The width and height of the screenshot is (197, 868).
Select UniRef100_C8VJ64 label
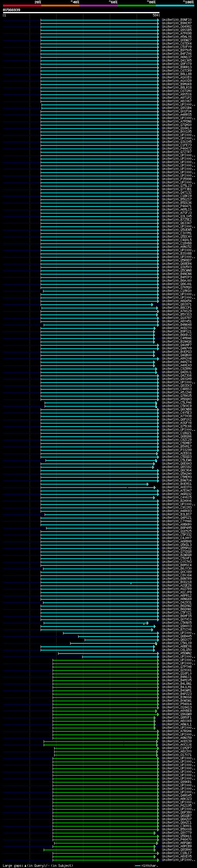[x=176, y=575]
